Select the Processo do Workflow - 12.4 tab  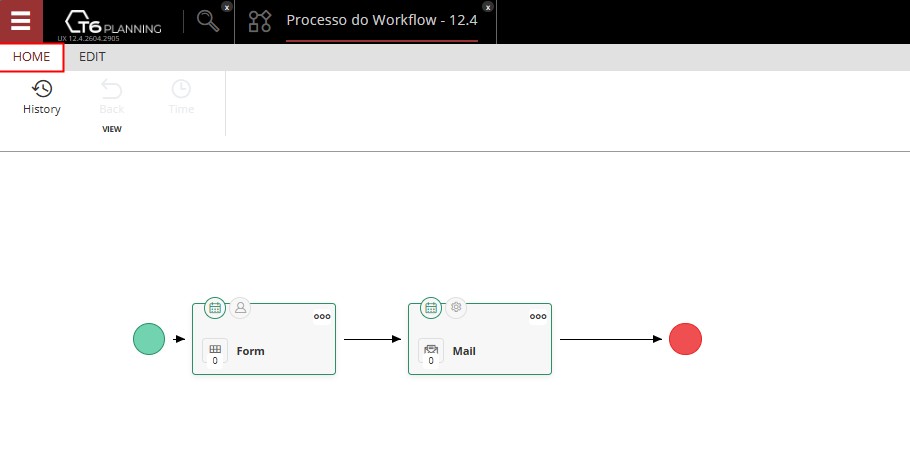tap(382, 20)
